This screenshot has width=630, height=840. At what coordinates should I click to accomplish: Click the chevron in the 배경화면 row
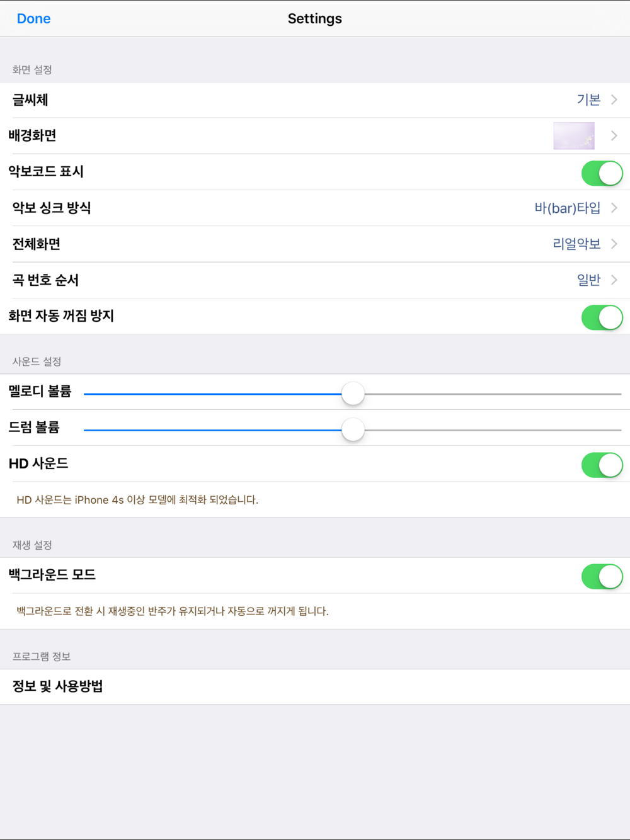click(x=614, y=136)
